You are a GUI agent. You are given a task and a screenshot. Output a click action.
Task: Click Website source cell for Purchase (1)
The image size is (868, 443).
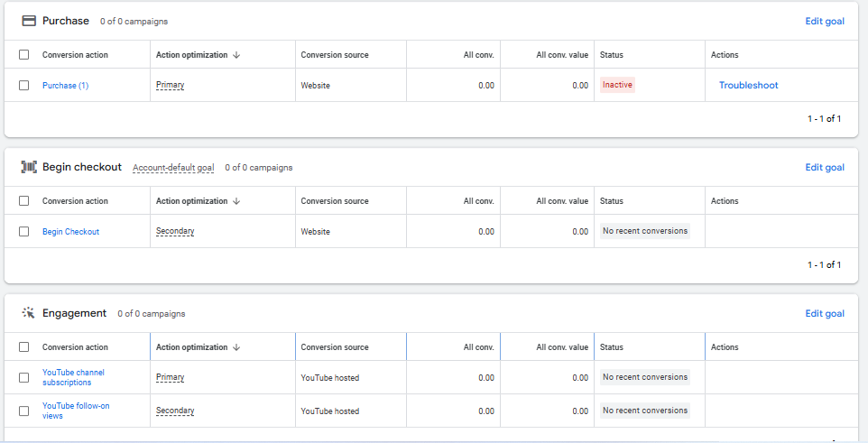tap(316, 86)
